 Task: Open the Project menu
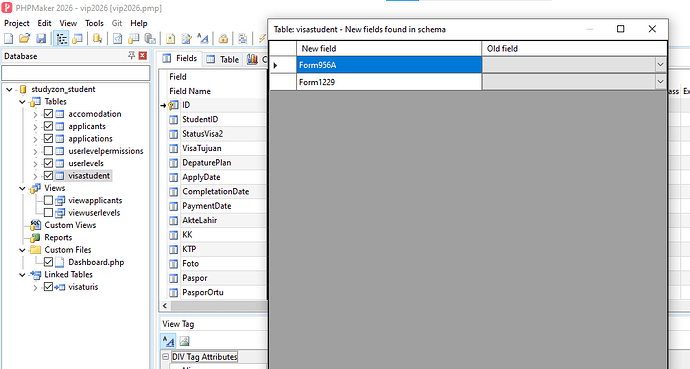(17, 23)
